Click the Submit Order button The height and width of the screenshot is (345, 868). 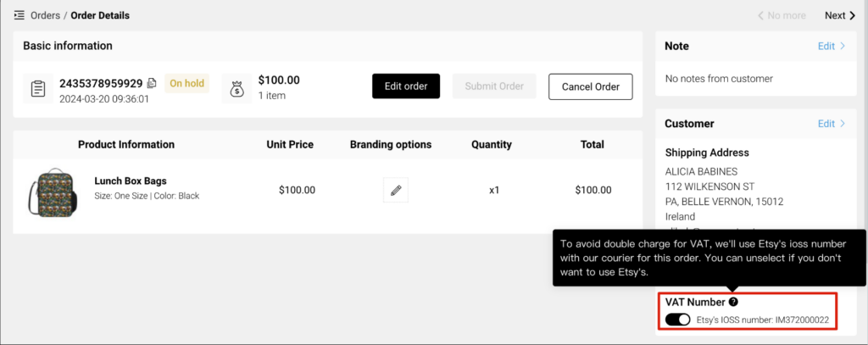click(494, 86)
